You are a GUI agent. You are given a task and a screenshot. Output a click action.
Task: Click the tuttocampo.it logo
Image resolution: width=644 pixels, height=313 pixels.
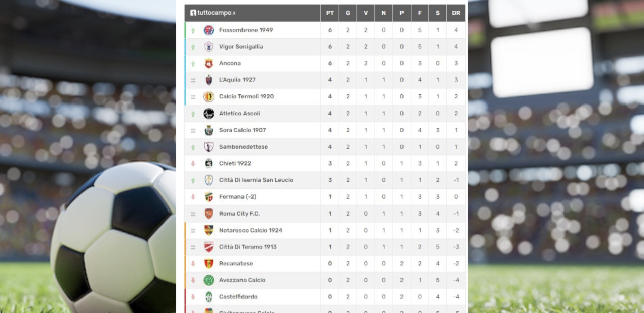click(213, 13)
